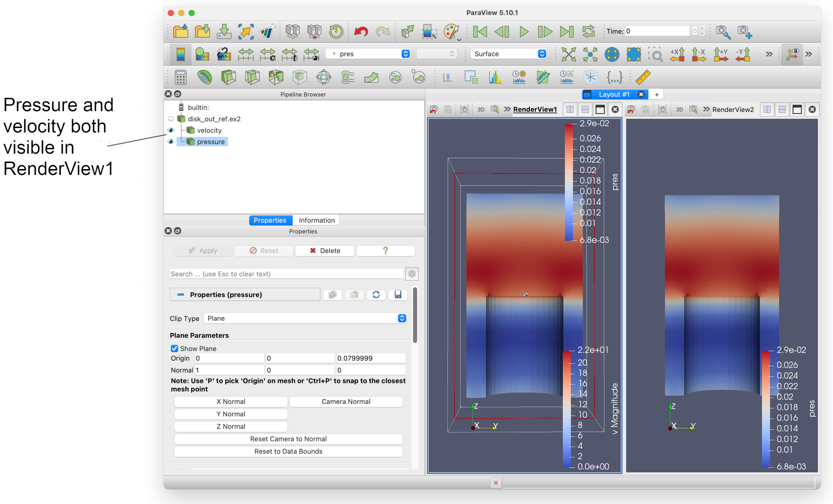Click the Slice filter icon
Image resolution: width=833 pixels, height=504 pixels.
[252, 77]
